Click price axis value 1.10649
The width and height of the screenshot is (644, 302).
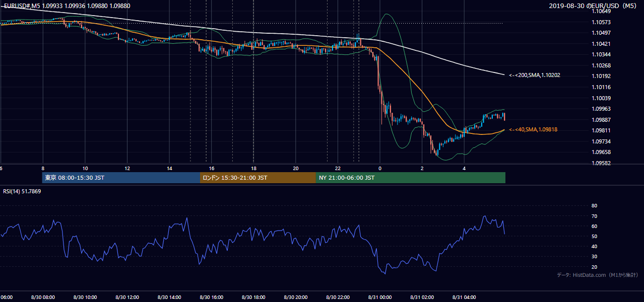[601, 11]
